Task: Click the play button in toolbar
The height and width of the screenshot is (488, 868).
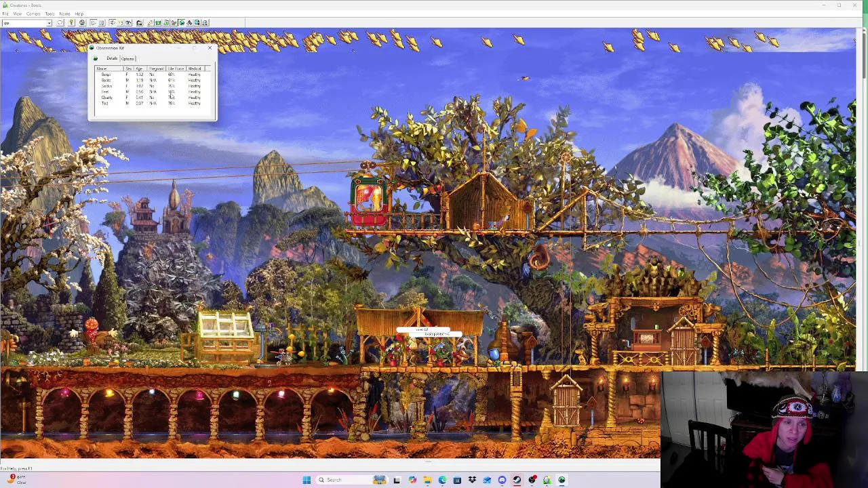Action: (x=93, y=23)
